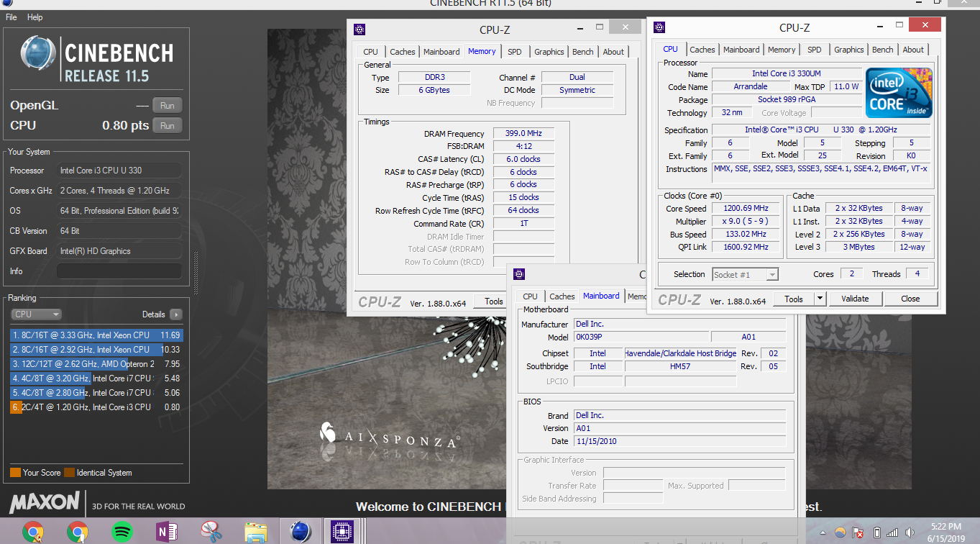Viewport: 980px width, 544px height.
Task: Click Tools button in the CPU window
Action: tap(794, 299)
